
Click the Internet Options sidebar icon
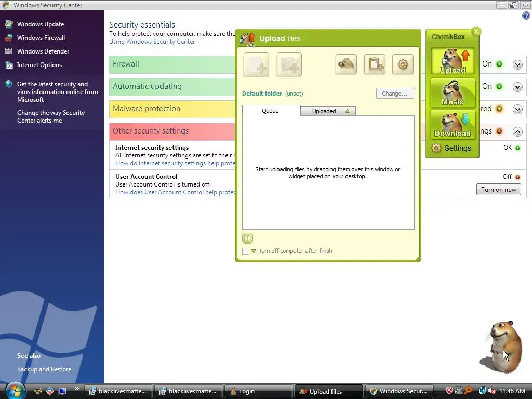tap(9, 64)
